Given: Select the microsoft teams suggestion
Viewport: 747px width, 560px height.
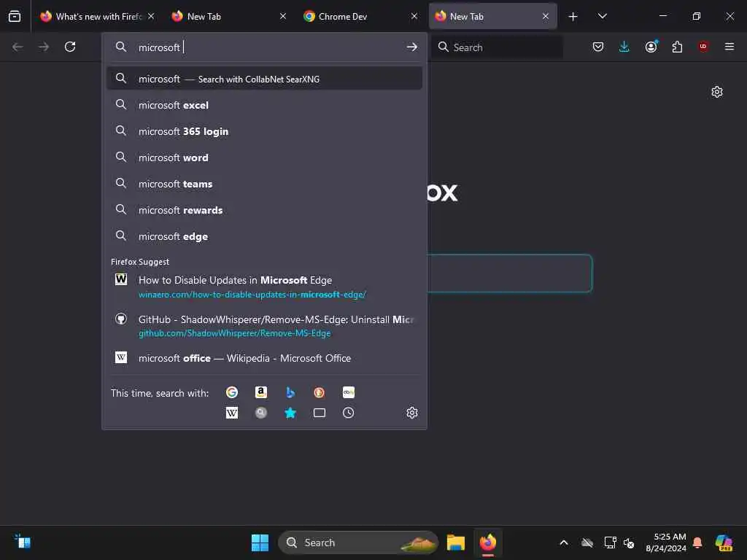Looking at the screenshot, I should pyautogui.click(x=264, y=183).
